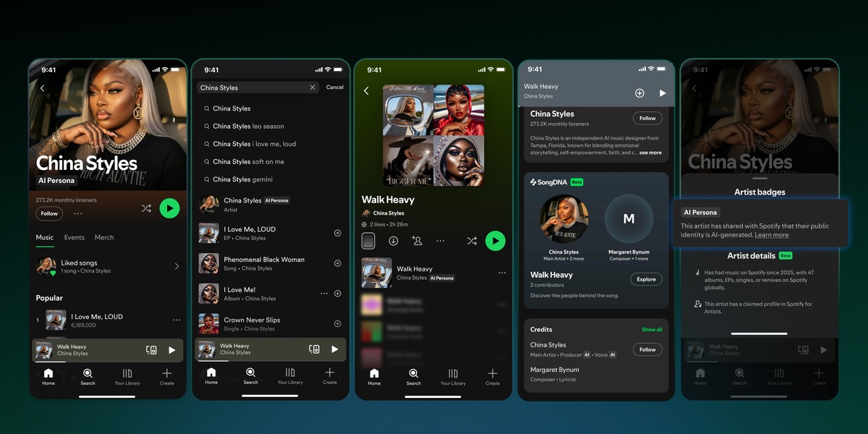Toggle Follow under 273.2K monthly listeners on artist page
The height and width of the screenshot is (434, 868).
(x=49, y=213)
